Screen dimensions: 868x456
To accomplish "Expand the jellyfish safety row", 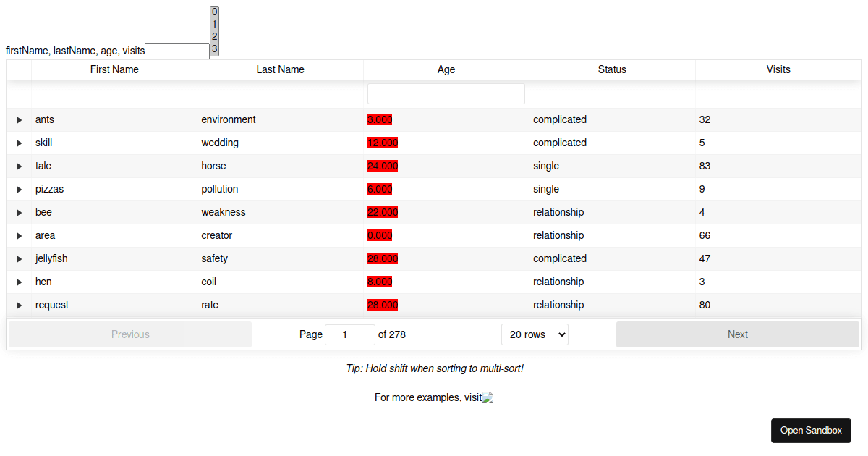I will click(20, 259).
